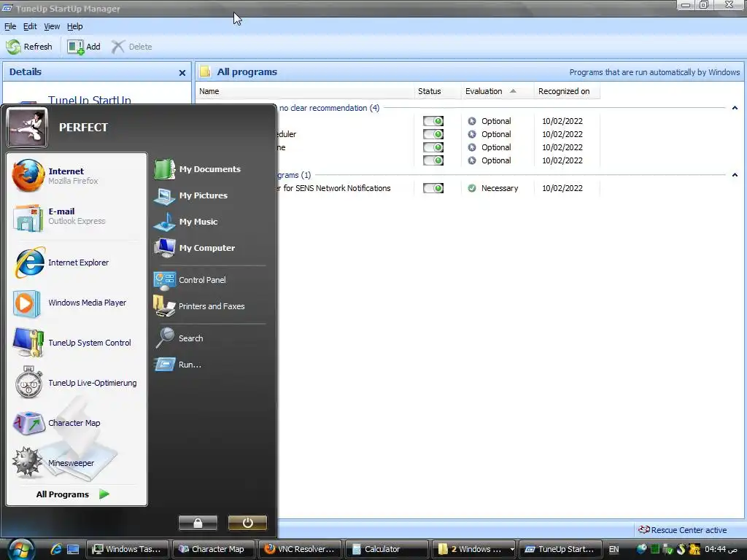Image resolution: width=747 pixels, height=560 pixels.
Task: Click the green Necessary evaluation icon
Action: 472,188
